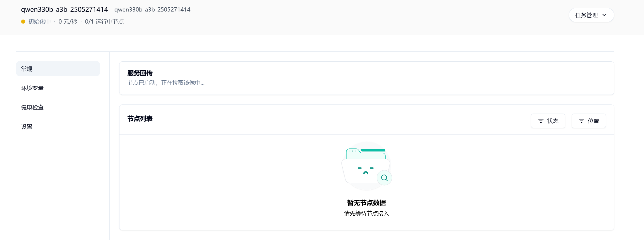Click the filter icon inside 位置 button

(582, 121)
